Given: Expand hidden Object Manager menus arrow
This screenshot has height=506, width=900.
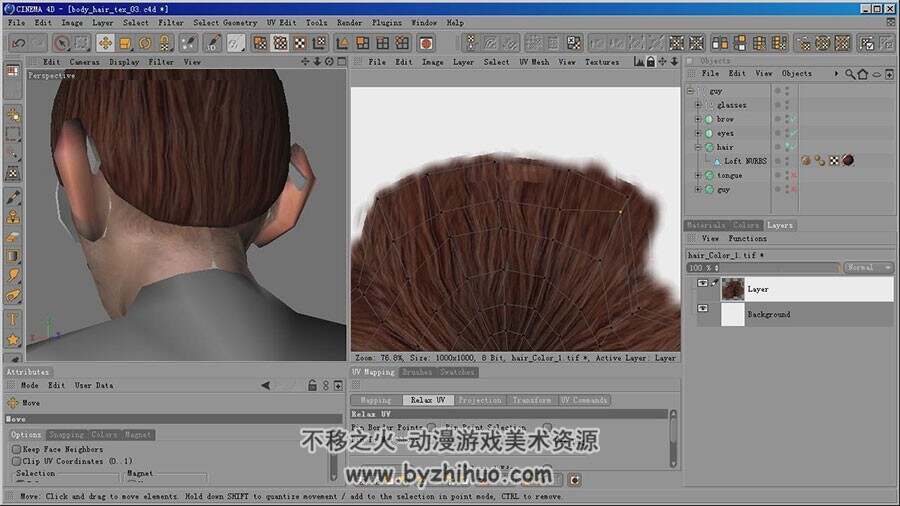Looking at the screenshot, I should click(x=836, y=73).
